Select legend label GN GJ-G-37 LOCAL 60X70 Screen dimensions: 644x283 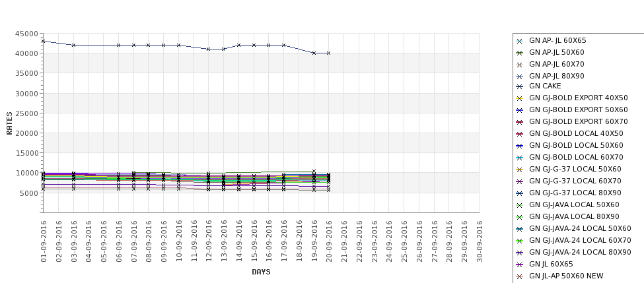coord(575,181)
